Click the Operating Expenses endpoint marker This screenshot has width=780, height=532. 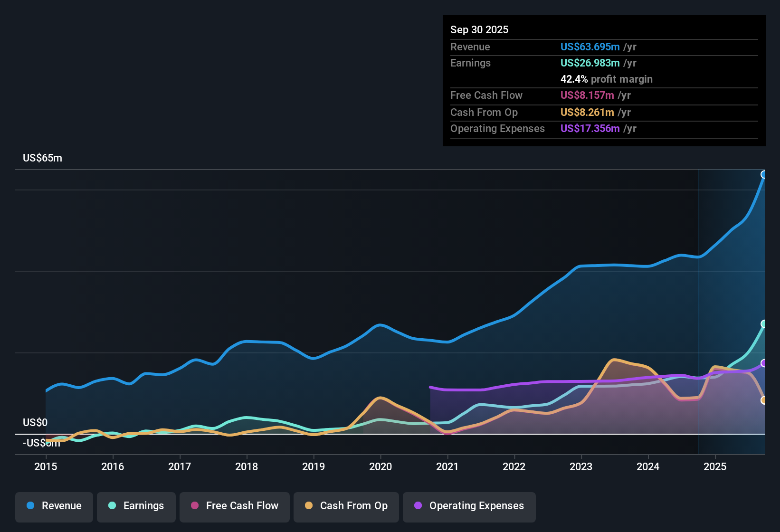[x=764, y=364]
